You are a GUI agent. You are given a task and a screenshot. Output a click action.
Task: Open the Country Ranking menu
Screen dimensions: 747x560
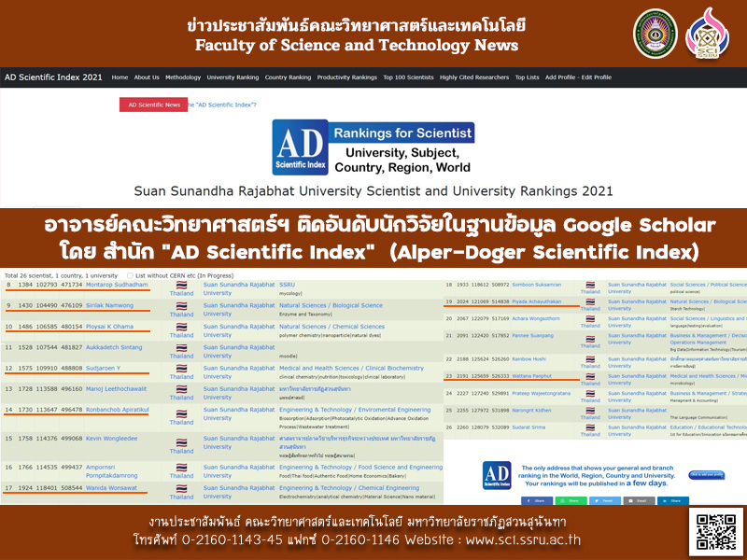click(288, 77)
